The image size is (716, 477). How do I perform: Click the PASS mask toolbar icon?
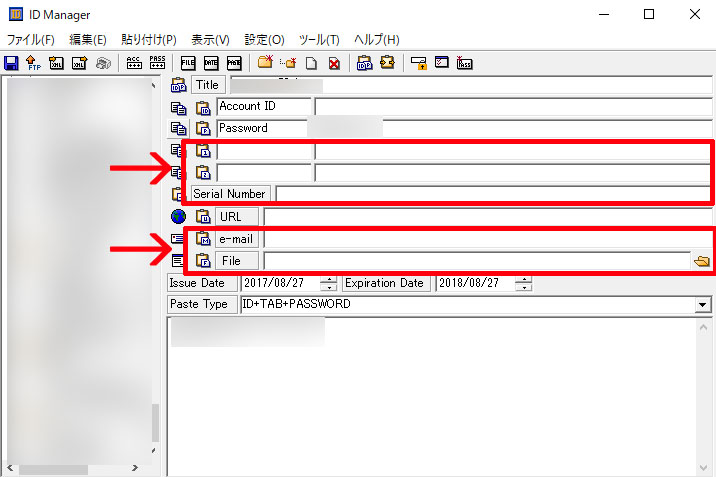[x=158, y=63]
